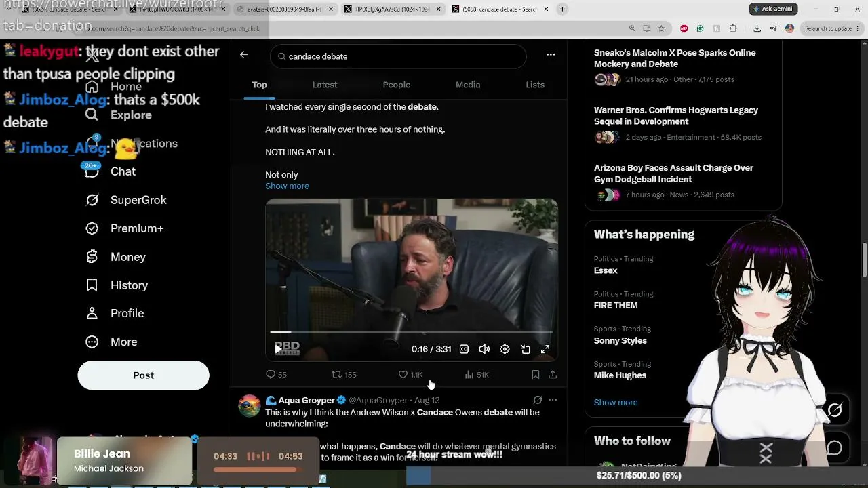Screen dimensions: 868x488
Task: Like the post with 1.1K likes
Action: pyautogui.click(x=410, y=374)
